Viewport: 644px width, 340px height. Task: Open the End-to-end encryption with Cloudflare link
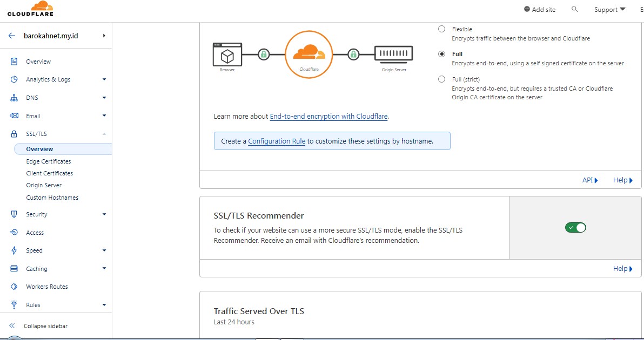point(328,117)
